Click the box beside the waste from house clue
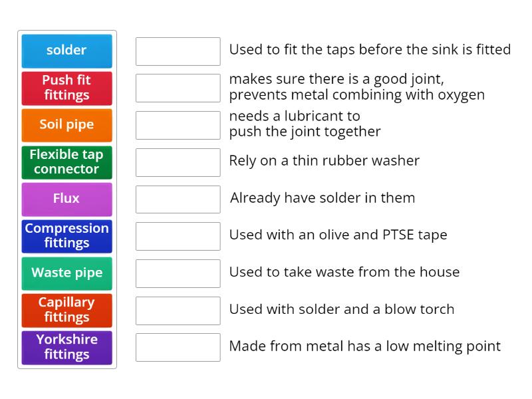The width and height of the screenshot is (532, 399). click(x=178, y=272)
